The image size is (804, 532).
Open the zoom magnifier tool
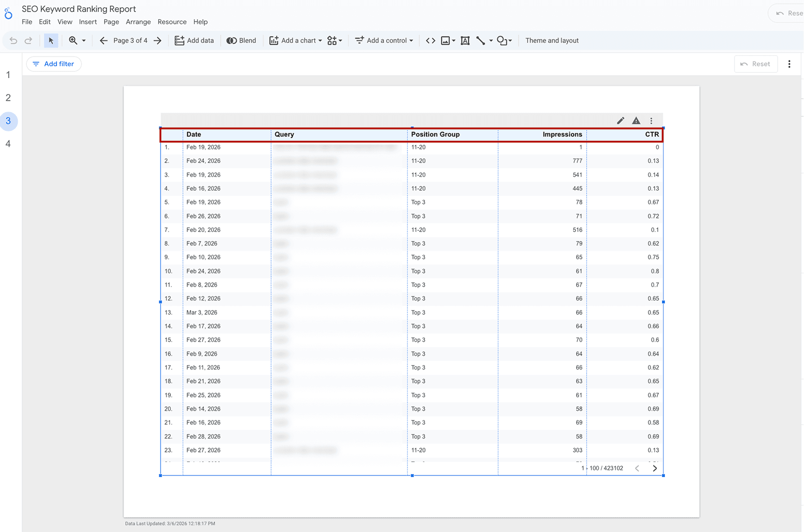(73, 40)
